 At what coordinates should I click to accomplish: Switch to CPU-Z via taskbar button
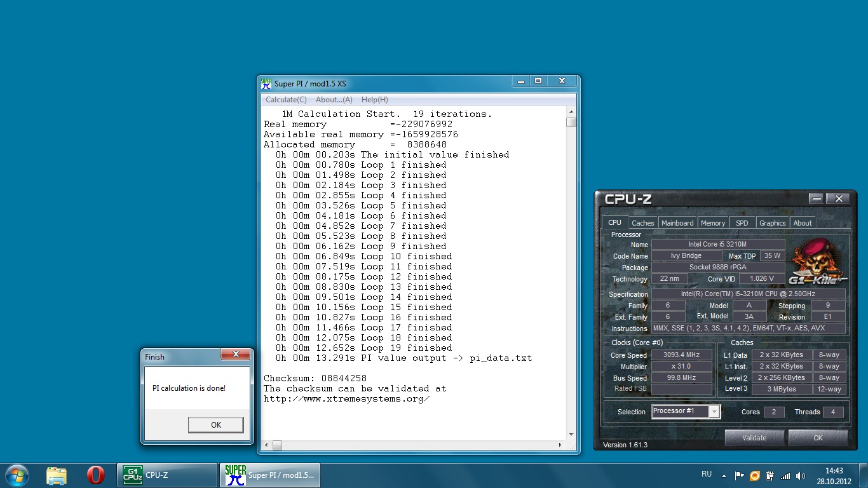[x=167, y=475]
